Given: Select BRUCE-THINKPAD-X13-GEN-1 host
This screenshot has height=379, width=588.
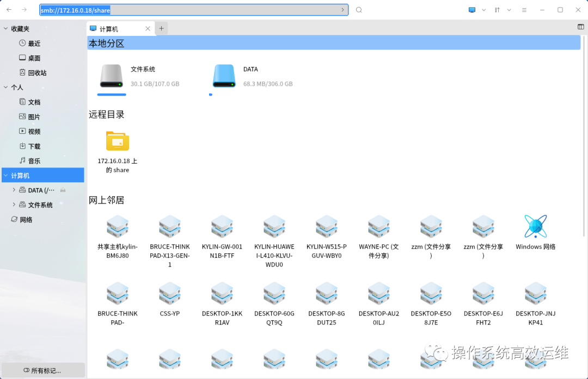Looking at the screenshot, I should tap(169, 241).
